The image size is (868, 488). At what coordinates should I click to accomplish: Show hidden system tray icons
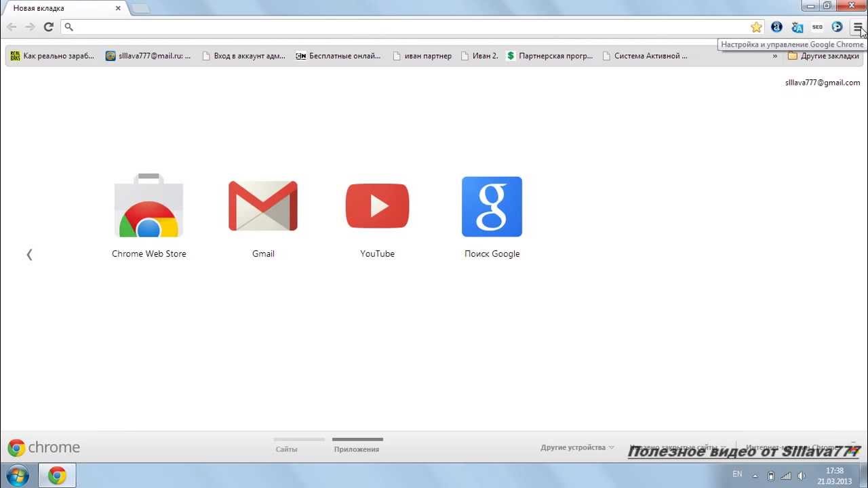tap(755, 475)
